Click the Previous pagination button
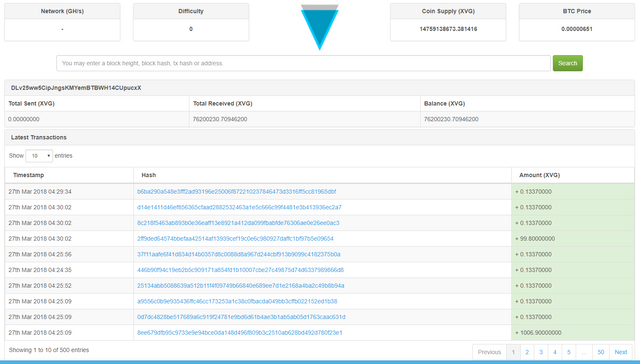640x364 pixels. [x=489, y=352]
